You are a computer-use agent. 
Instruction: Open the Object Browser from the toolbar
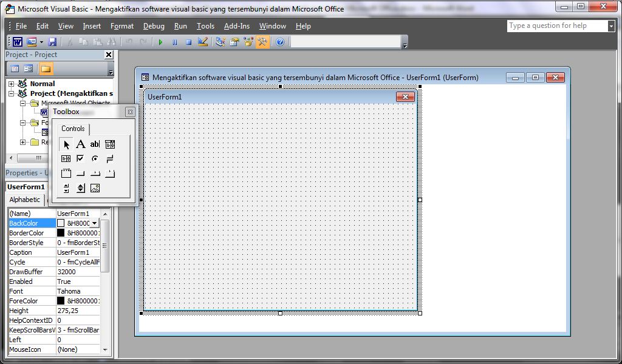[x=247, y=41]
